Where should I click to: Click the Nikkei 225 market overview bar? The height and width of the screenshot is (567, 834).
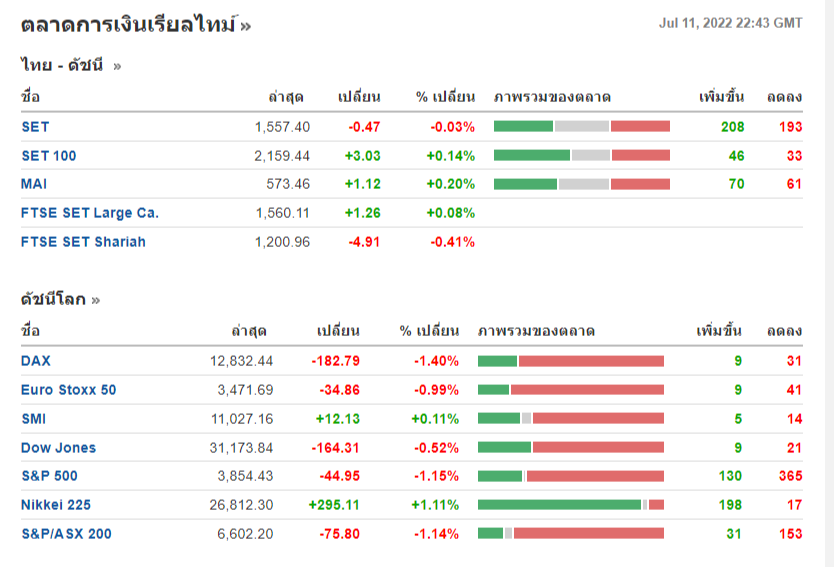[571, 505]
